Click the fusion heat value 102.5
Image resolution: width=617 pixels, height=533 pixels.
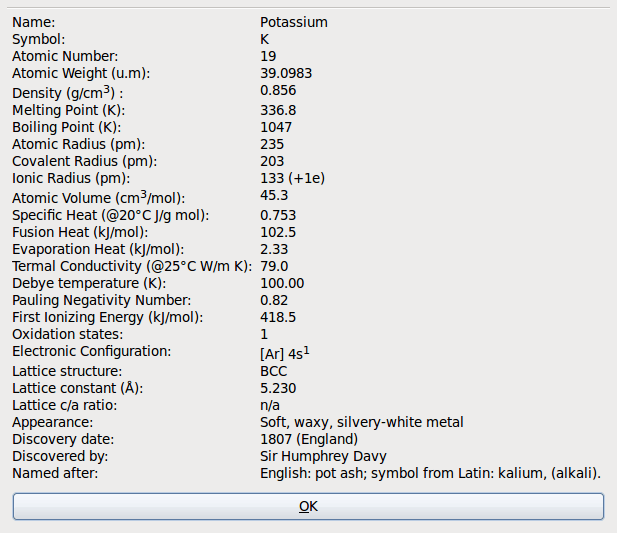278,232
